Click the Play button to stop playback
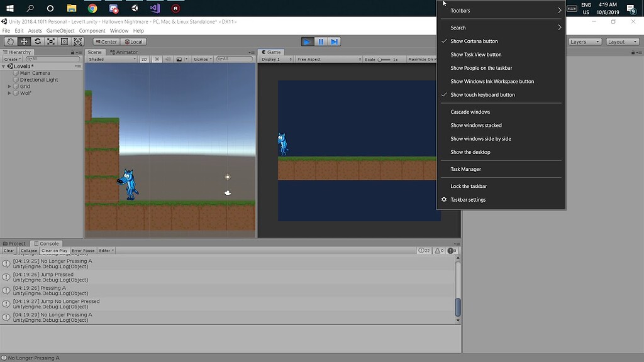644x362 pixels. coord(306,41)
